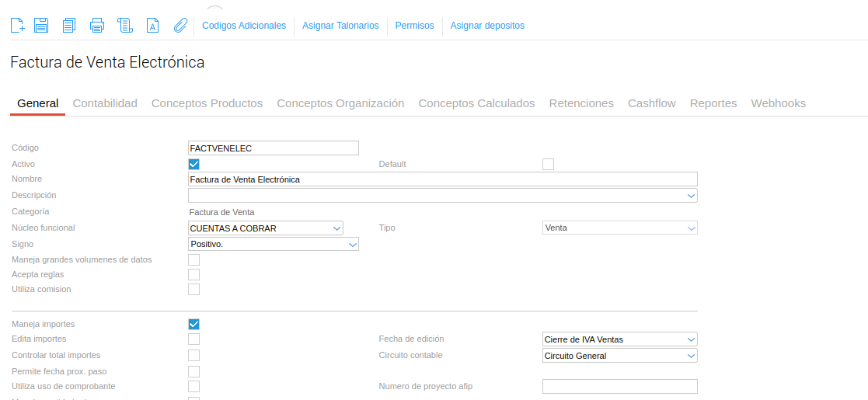This screenshot has height=400, width=868.
Task: Switch to the Conceptos Productos tab
Action: coord(207,103)
